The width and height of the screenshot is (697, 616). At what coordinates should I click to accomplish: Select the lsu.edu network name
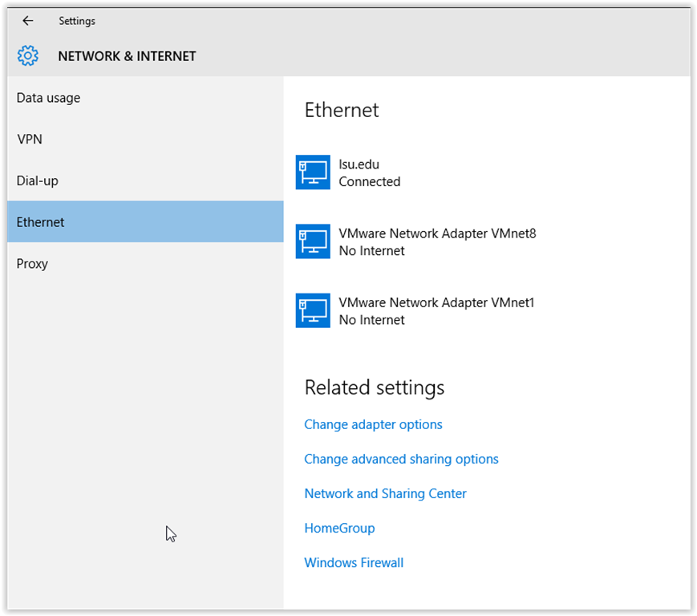tap(359, 164)
